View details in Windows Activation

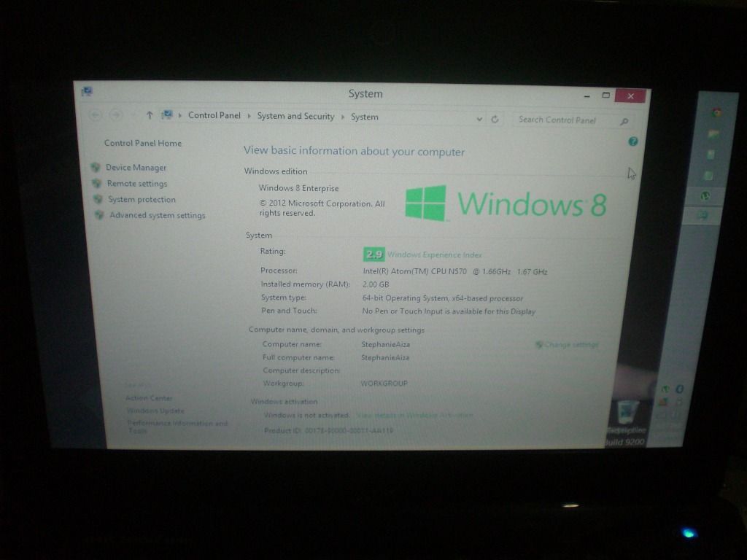pyautogui.click(x=415, y=415)
